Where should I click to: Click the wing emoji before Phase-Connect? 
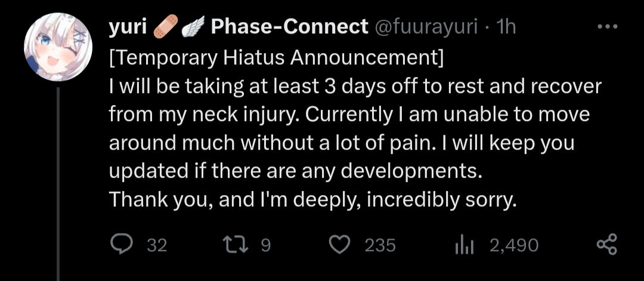pos(193,27)
